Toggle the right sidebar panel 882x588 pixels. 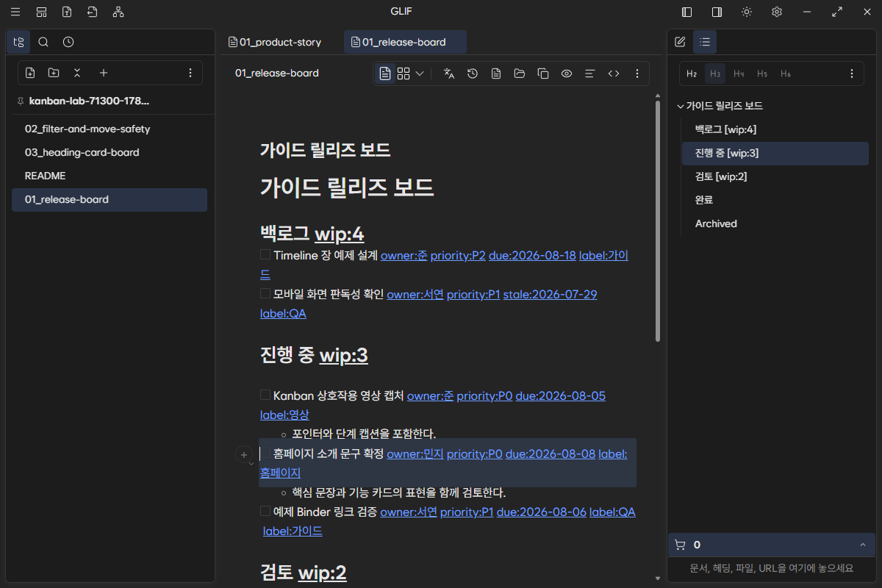pyautogui.click(x=717, y=12)
